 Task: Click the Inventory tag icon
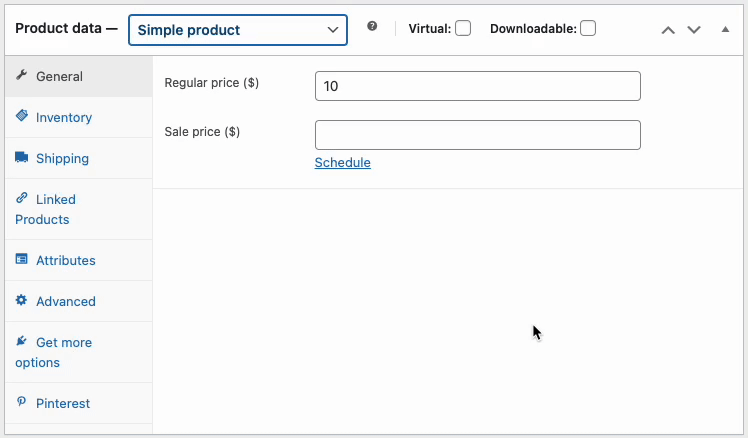coord(21,115)
